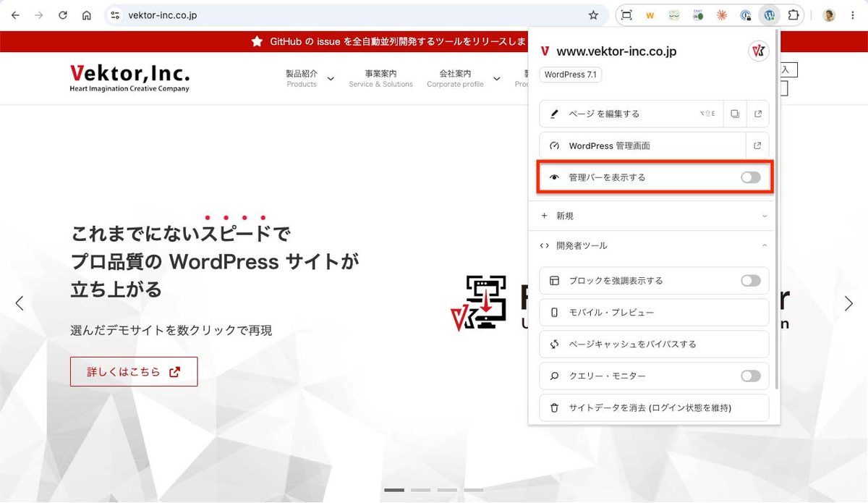
Task: Click サイトデータを消去 button
Action: pos(654,408)
